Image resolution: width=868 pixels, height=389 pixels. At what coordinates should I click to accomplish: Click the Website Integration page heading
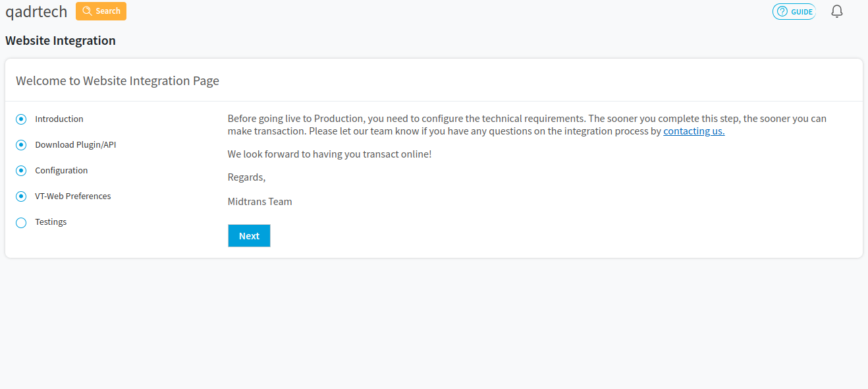click(x=61, y=41)
